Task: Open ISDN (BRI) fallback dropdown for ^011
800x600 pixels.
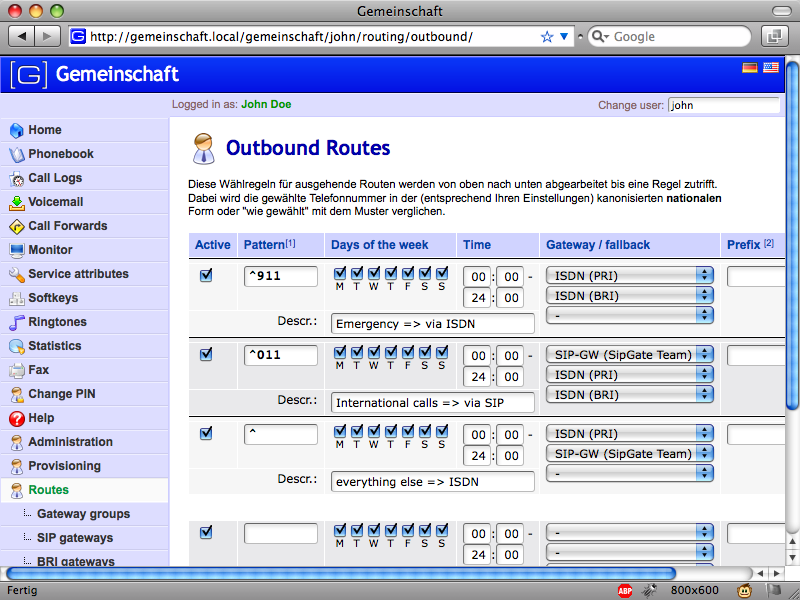Action: click(x=629, y=394)
